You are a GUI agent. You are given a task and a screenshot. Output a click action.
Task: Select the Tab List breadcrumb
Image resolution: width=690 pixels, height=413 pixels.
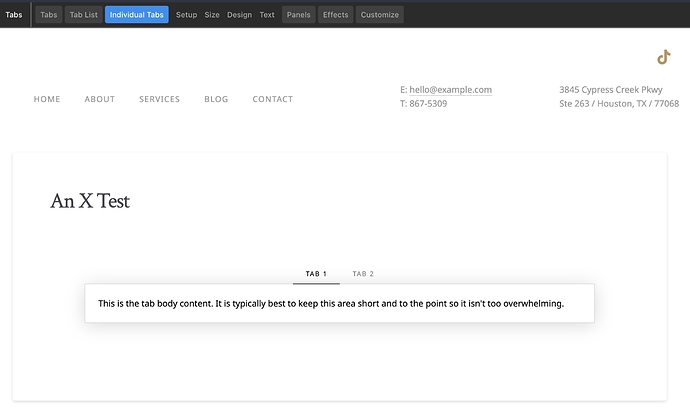tap(83, 15)
